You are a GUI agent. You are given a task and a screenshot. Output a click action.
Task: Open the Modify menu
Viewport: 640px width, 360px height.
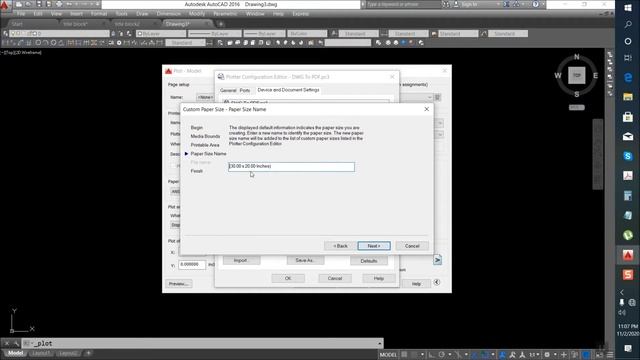click(x=197, y=14)
